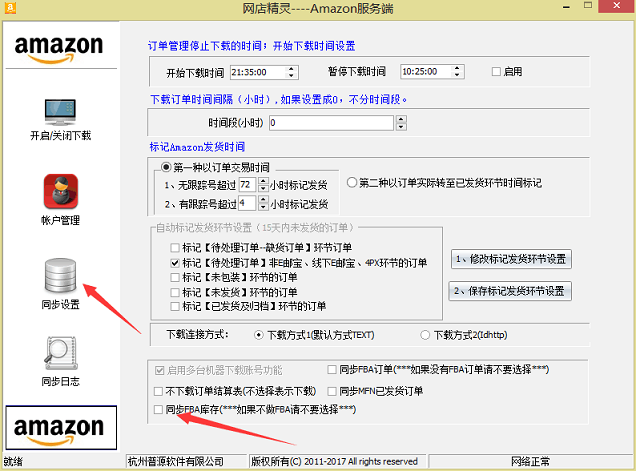Image resolution: width=636 pixels, height=471 pixels.
Task: Decrease 时间段(小时) value with down arrow
Action: pos(401,127)
